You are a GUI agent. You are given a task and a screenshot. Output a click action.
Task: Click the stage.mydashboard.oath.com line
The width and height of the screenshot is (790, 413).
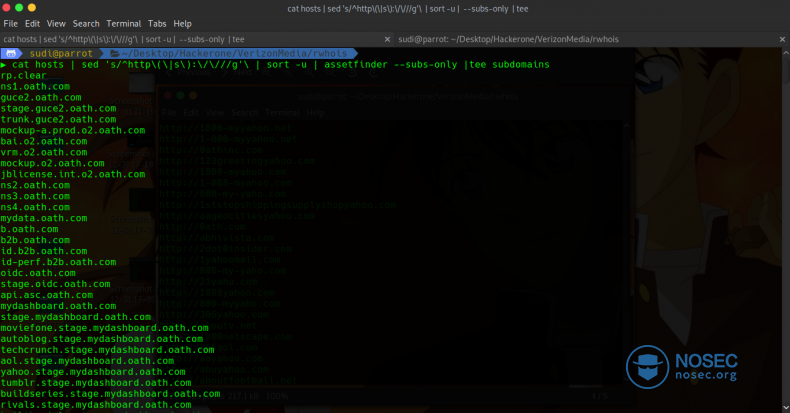(x=76, y=317)
